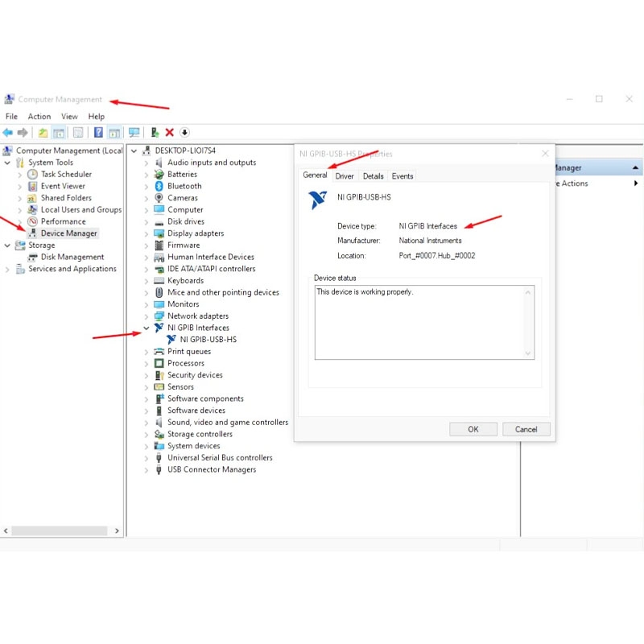Click the Up one level folder icon
This screenshot has height=644, width=644.
point(43,133)
